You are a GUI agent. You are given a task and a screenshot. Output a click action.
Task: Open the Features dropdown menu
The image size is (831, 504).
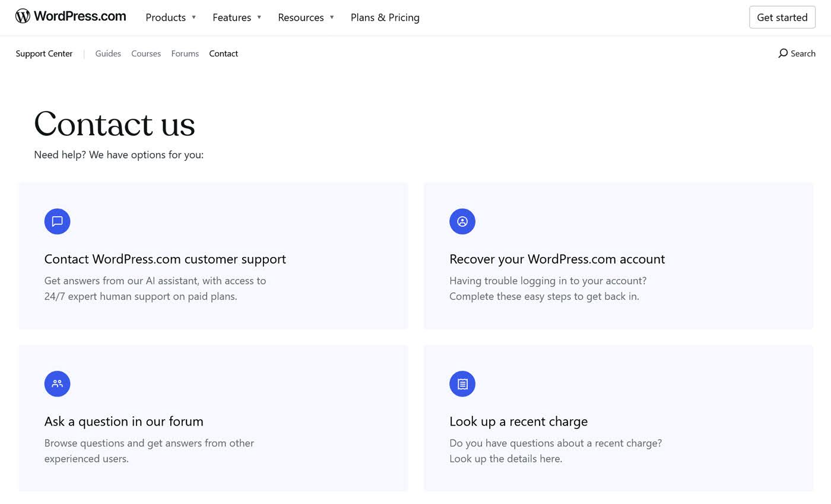click(x=236, y=17)
